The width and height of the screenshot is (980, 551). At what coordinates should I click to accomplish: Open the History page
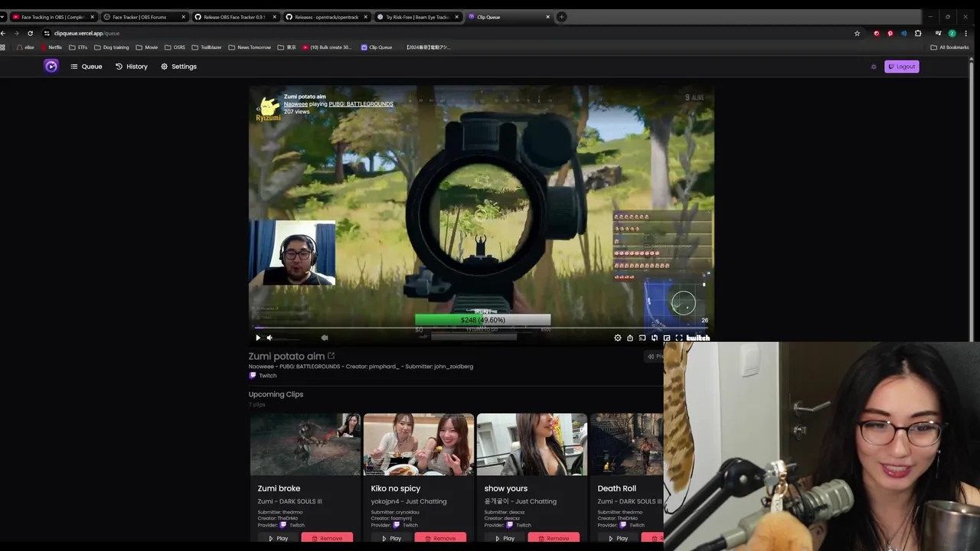click(132, 67)
